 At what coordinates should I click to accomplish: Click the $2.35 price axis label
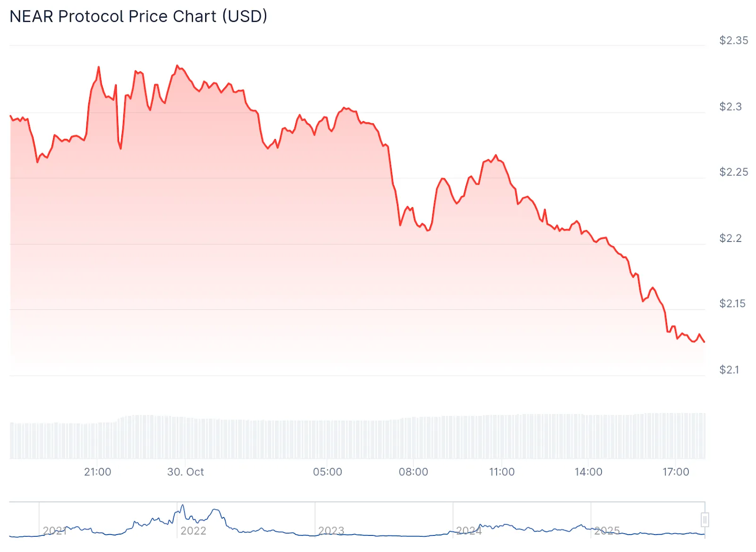pyautogui.click(x=733, y=41)
